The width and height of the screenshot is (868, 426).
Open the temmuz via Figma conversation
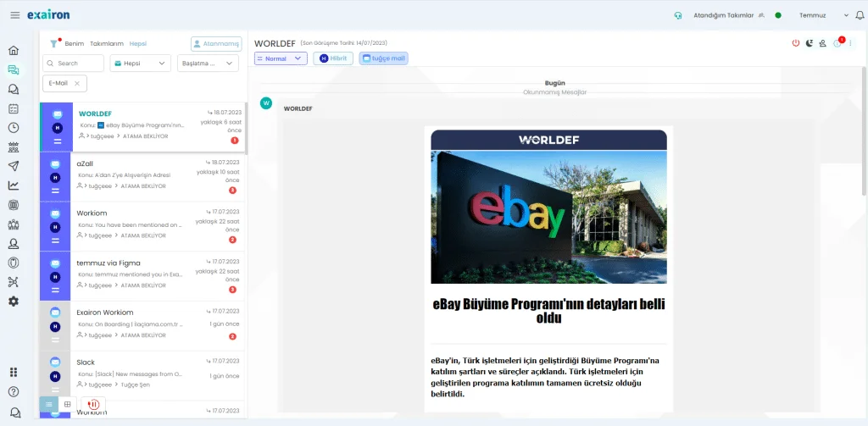coord(142,277)
